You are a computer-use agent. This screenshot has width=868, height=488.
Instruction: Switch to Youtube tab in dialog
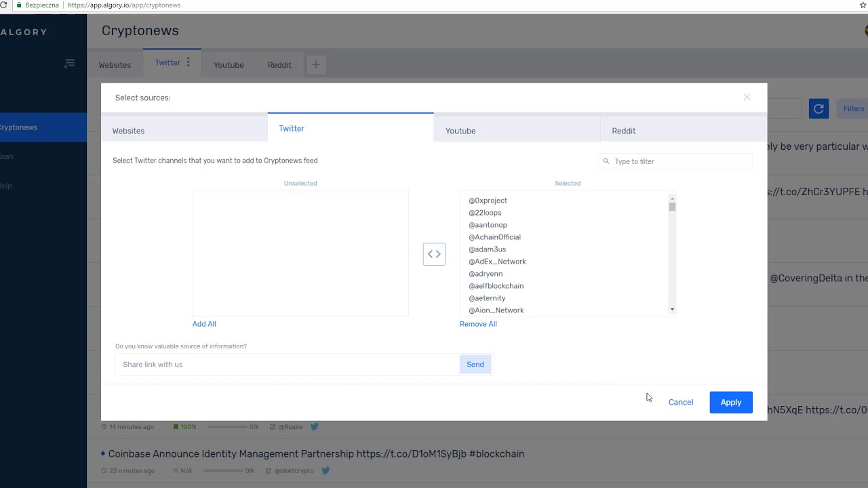point(517,128)
